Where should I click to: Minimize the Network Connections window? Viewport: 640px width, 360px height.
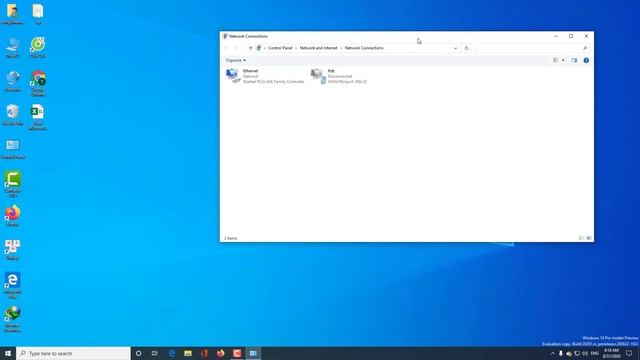[x=556, y=36]
